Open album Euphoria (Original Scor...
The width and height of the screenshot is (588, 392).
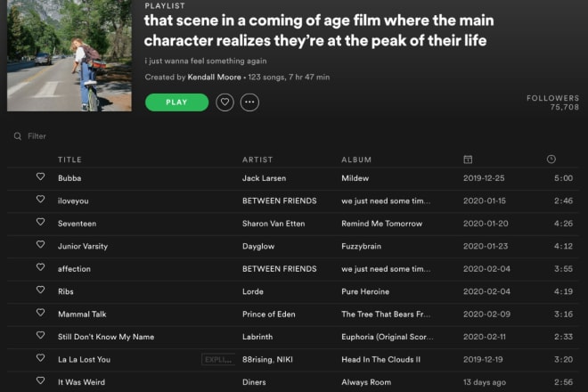pos(388,337)
